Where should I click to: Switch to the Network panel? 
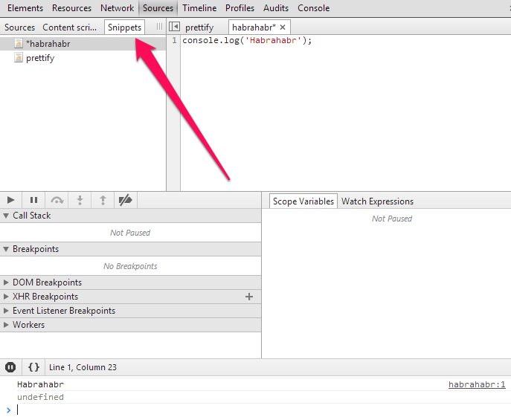pos(117,8)
